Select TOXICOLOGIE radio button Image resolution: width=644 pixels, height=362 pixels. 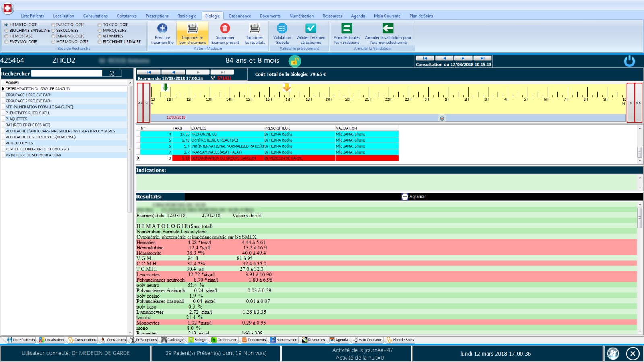100,25
